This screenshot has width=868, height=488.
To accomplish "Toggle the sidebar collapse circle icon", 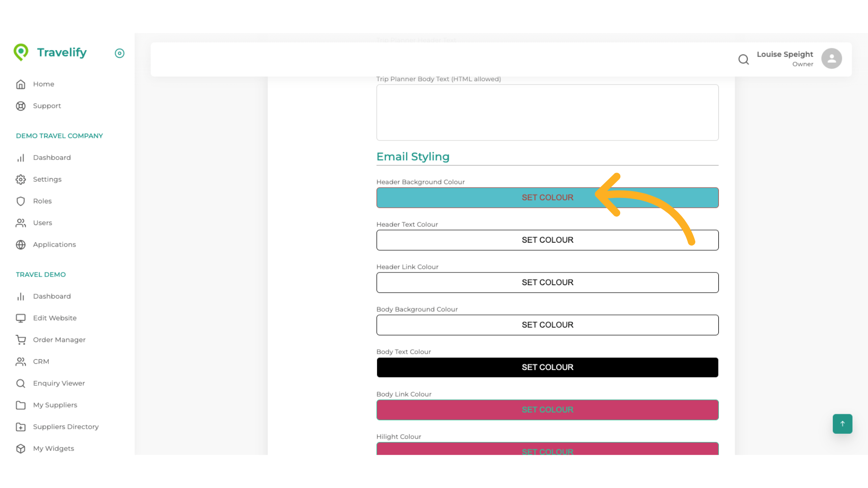I will (x=119, y=53).
